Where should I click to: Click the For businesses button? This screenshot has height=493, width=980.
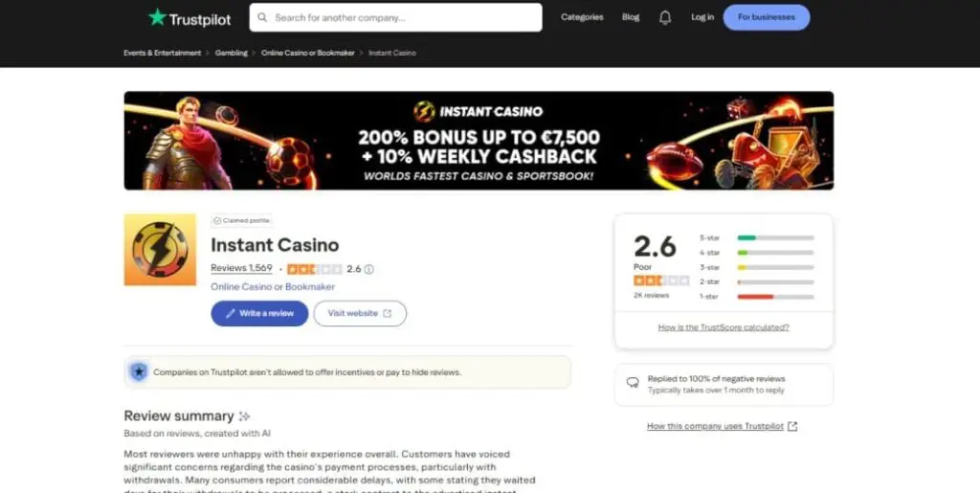tap(767, 17)
